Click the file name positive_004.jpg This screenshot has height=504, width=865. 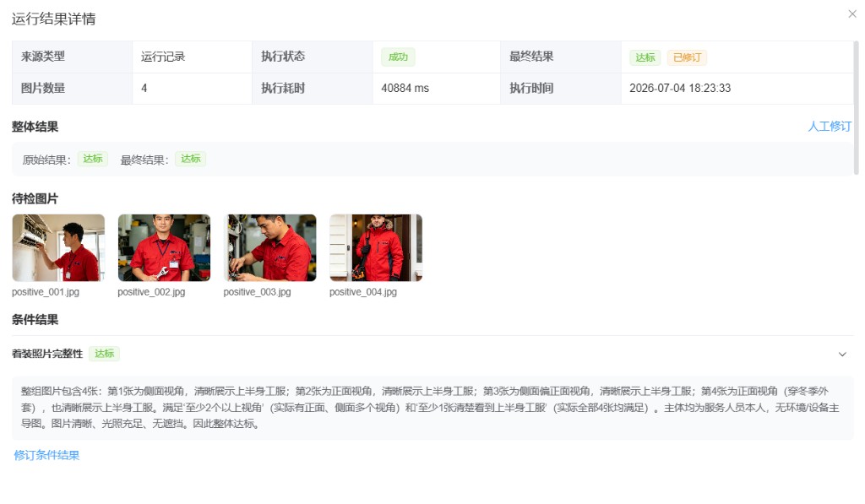tap(363, 292)
